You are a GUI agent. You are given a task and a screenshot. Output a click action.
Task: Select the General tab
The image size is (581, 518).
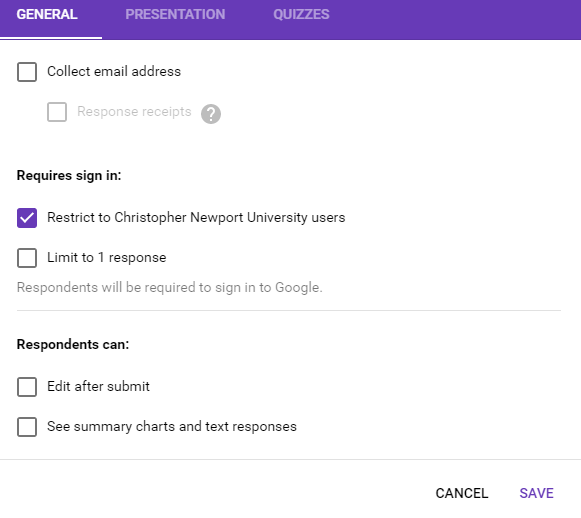click(47, 14)
